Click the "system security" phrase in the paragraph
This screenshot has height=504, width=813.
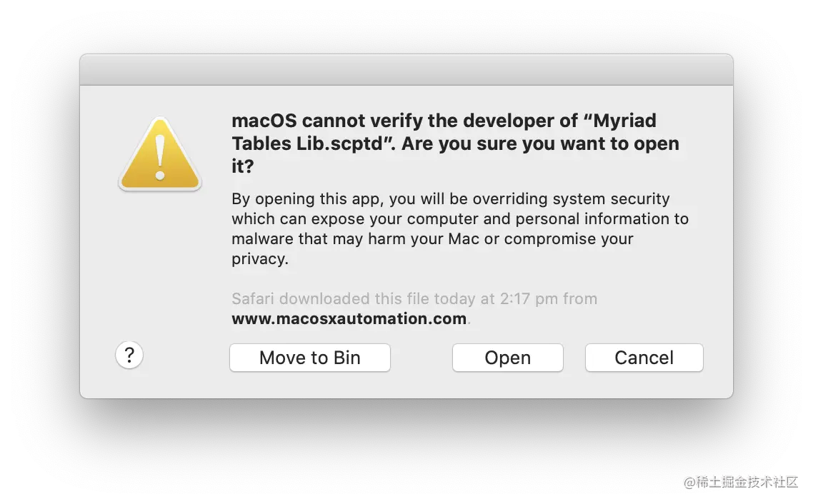[612, 199]
